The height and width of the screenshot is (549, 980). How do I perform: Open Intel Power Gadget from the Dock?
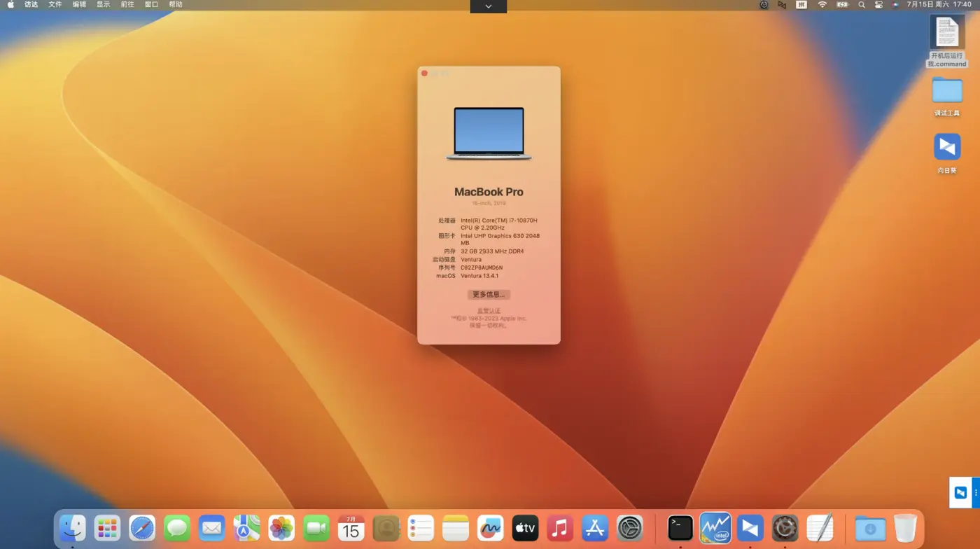pyautogui.click(x=715, y=527)
